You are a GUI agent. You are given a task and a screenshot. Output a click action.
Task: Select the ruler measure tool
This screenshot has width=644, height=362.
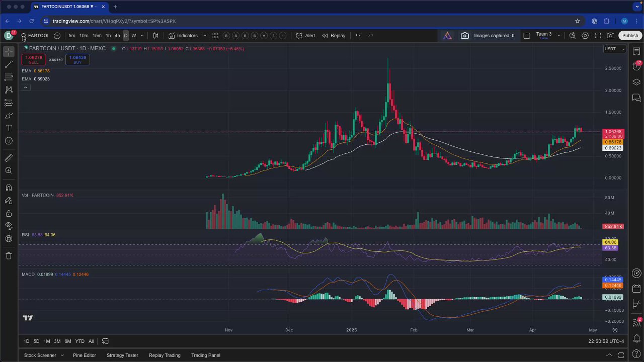click(9, 158)
